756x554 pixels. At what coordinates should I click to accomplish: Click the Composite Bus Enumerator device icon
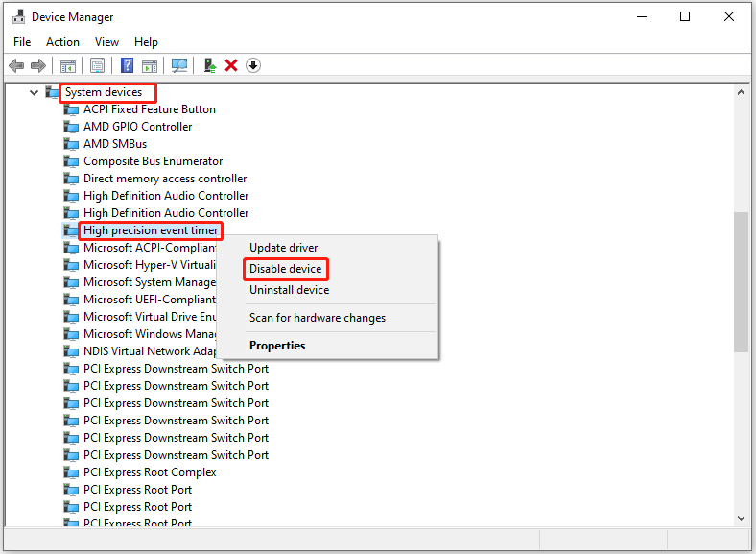click(71, 161)
